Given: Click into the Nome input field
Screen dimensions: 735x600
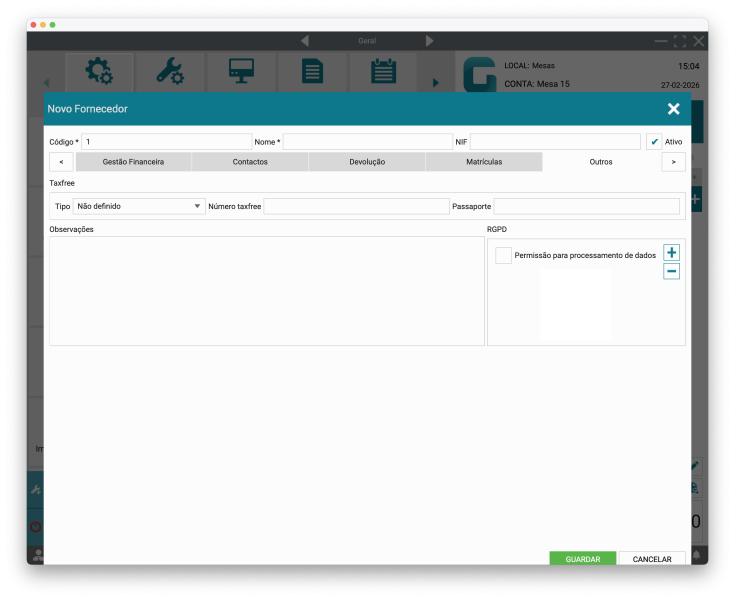Looking at the screenshot, I should point(367,142).
